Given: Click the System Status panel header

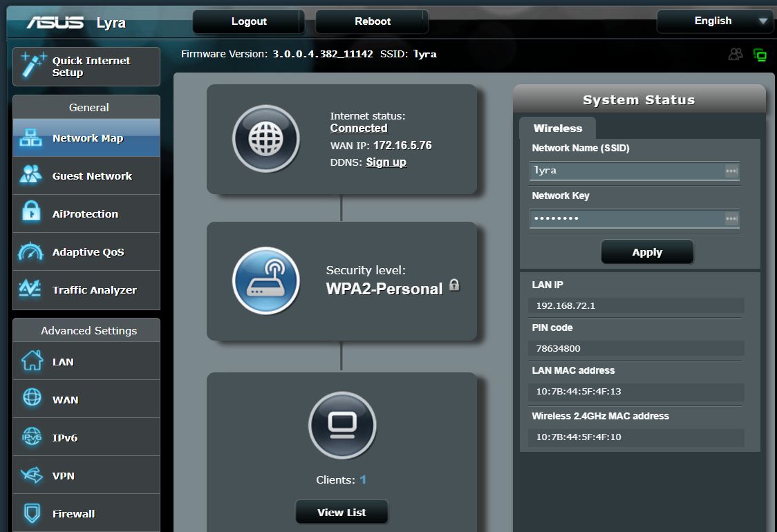Looking at the screenshot, I should [x=639, y=99].
